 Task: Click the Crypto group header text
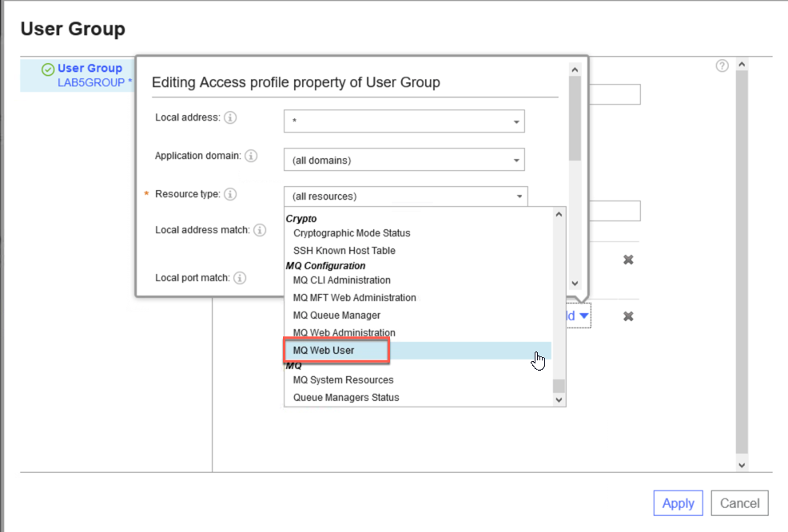(x=301, y=219)
